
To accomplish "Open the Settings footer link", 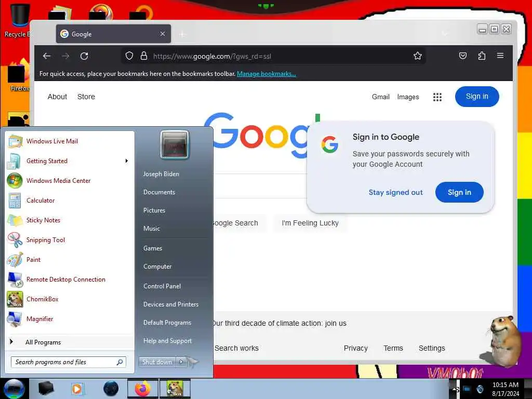I will pos(432,348).
